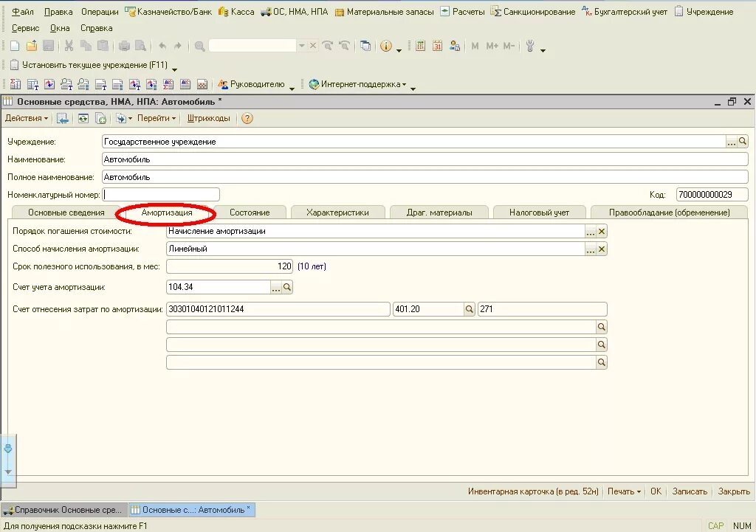Switch to the Характеристики tab
The image size is (756, 532).
337,213
